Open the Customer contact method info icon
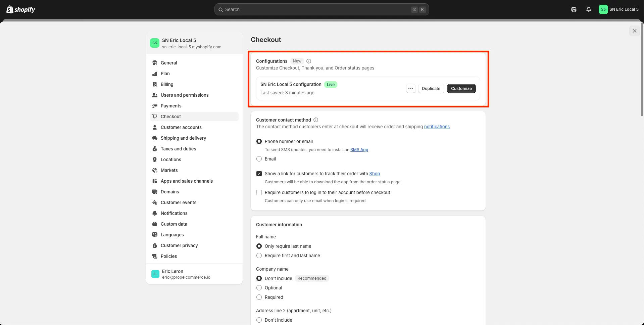 [316, 120]
